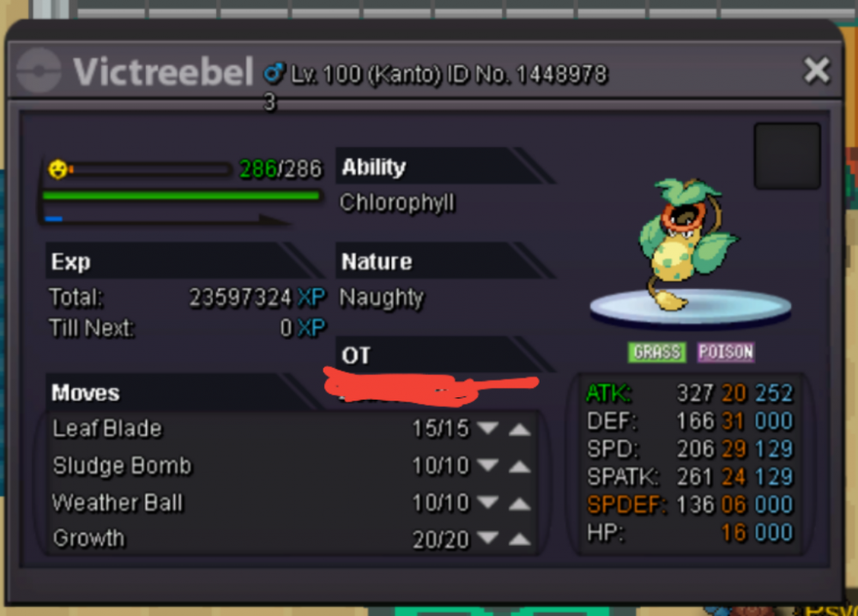Click the yellow happiness face icon
The height and width of the screenshot is (616, 858).
click(57, 169)
